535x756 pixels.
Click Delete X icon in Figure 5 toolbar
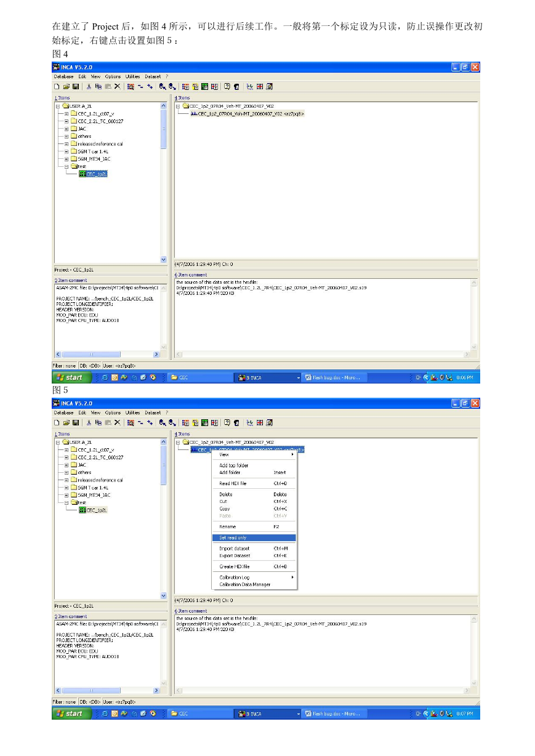(x=117, y=422)
